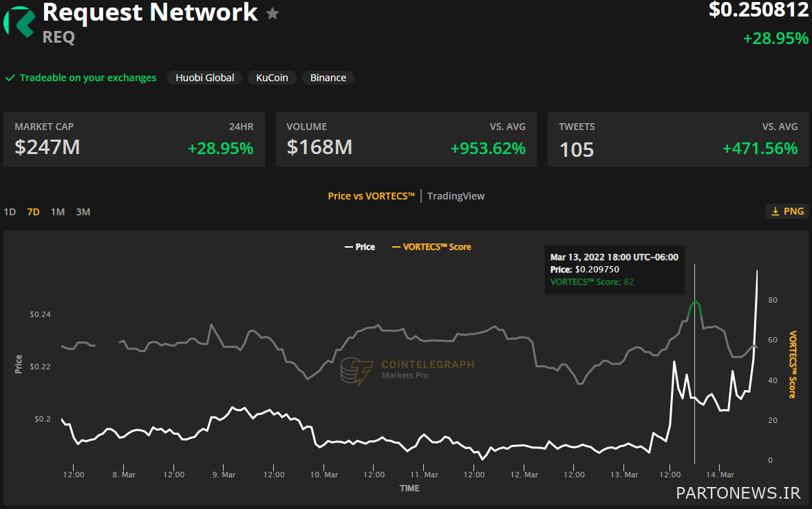Click the Tweets count 105
Image resolution: width=812 pixels, height=509 pixels.
click(577, 150)
